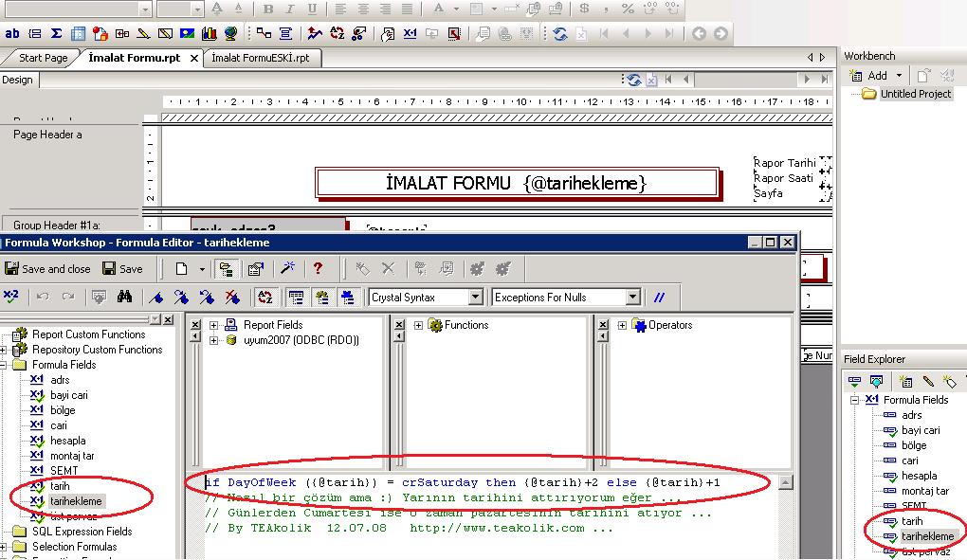Select Untitled Project in Workbench

(915, 94)
